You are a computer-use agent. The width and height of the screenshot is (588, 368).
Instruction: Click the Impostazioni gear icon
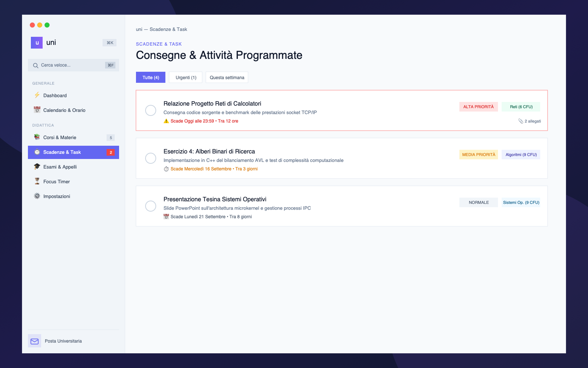[37, 196]
